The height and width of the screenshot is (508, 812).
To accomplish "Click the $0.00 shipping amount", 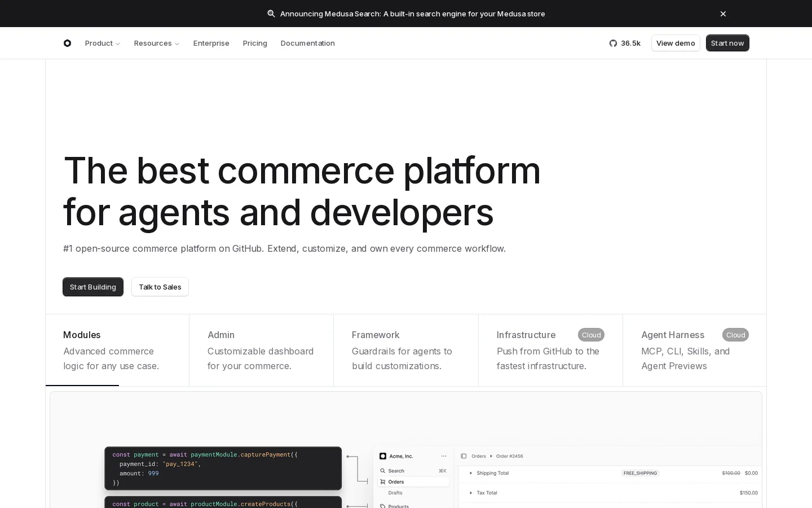I will (751, 473).
